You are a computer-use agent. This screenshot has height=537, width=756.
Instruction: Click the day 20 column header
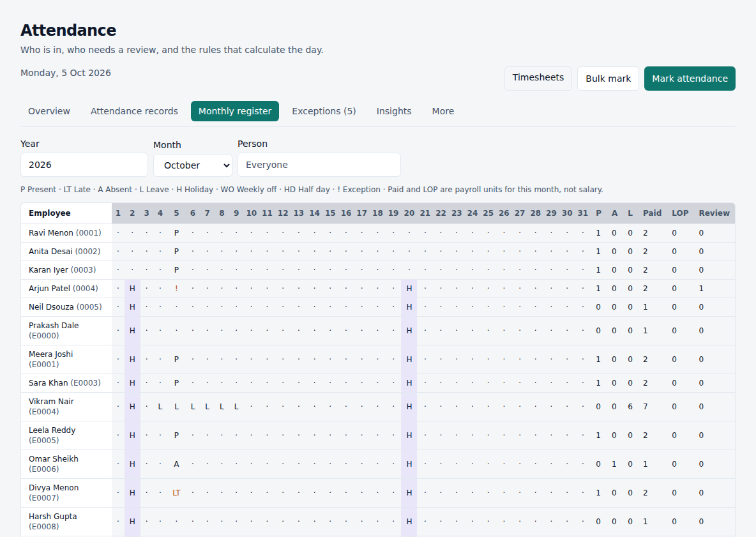pos(409,213)
